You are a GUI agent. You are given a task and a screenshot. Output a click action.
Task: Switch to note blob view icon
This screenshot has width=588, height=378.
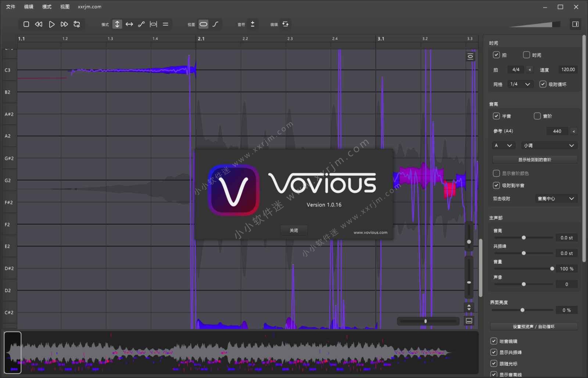[204, 24]
